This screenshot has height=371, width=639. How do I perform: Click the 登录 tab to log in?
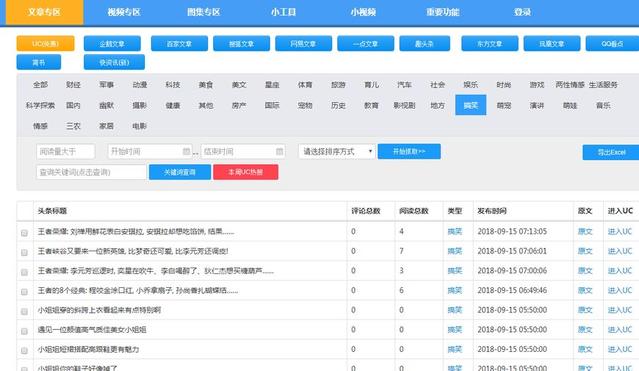(522, 12)
